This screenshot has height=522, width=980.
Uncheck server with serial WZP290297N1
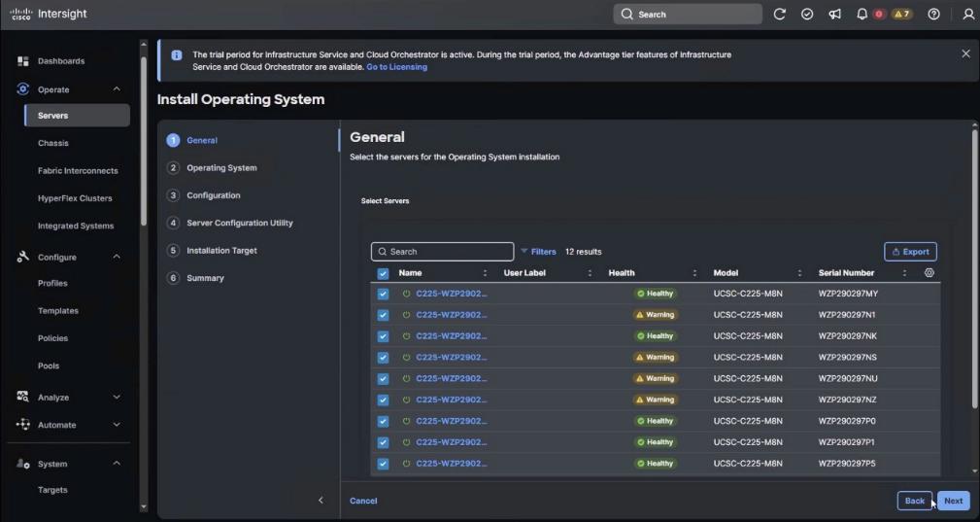point(383,315)
